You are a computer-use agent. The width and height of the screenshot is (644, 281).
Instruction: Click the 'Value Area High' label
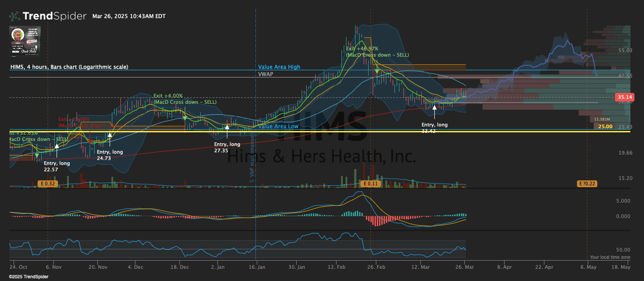[x=279, y=67]
